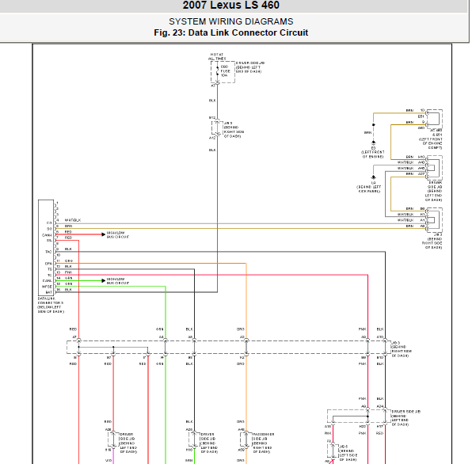The width and height of the screenshot is (476, 464).
Task: Select the BAT pin label on connector
Action: 49,292
